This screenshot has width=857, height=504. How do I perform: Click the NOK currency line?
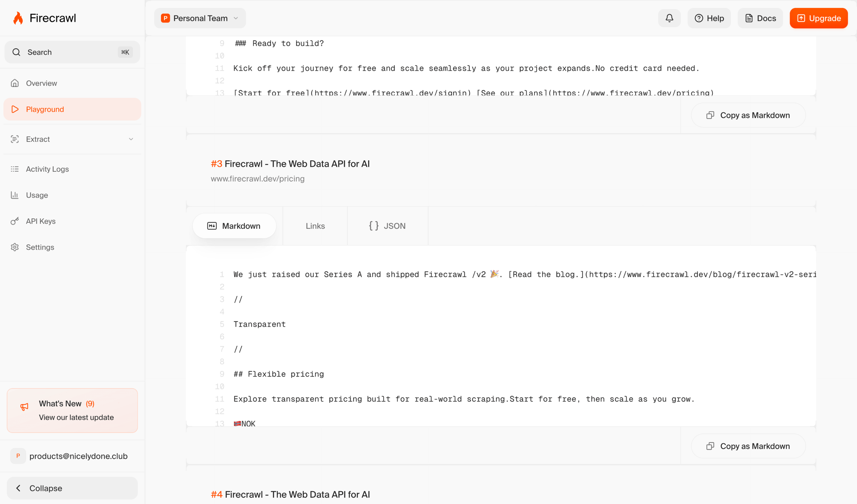pos(245,424)
